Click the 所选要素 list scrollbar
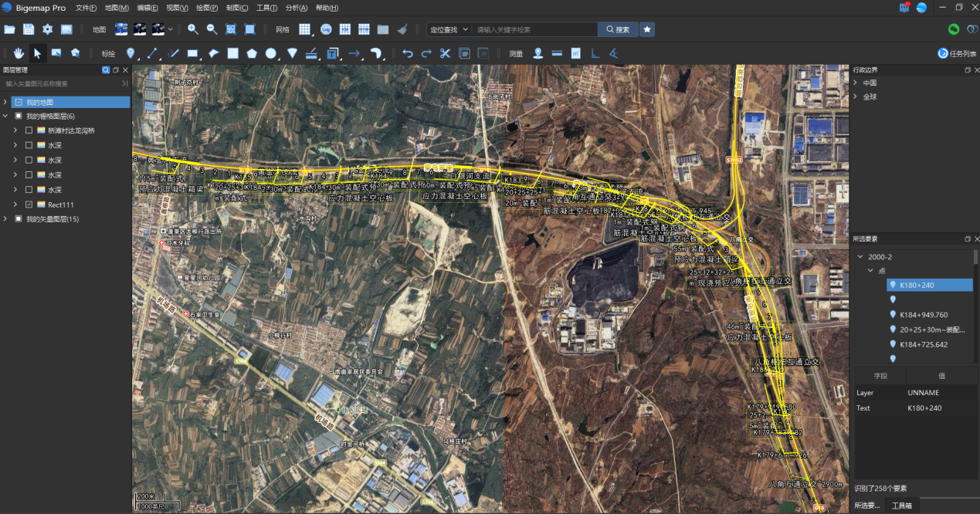 pyautogui.click(x=975, y=257)
